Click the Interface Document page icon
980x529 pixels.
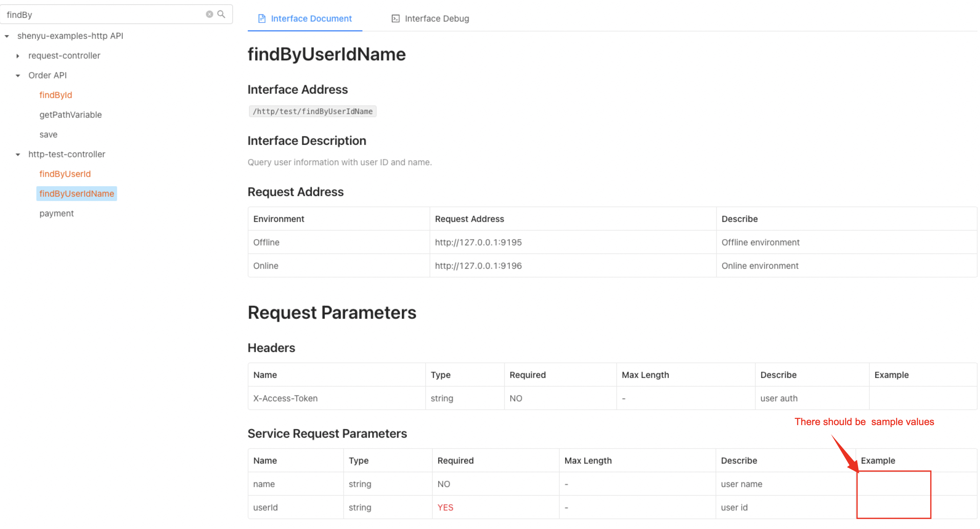tap(262, 18)
